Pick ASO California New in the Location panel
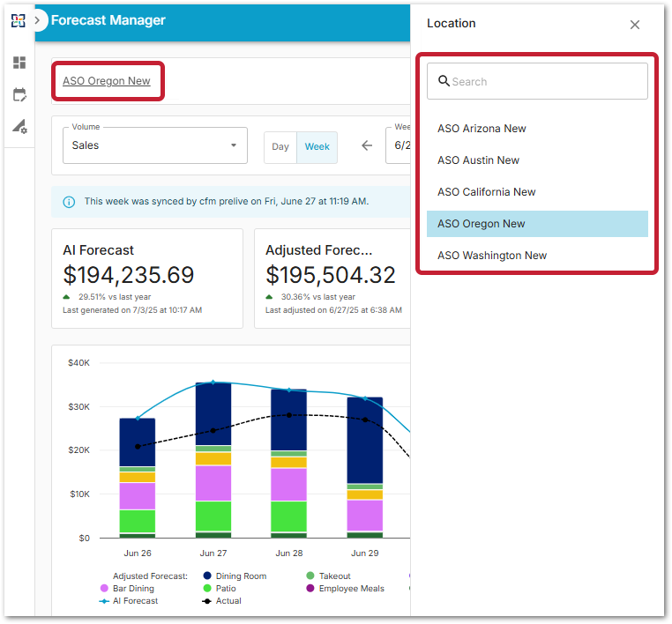Screen dimensions: 672x624 pos(487,192)
